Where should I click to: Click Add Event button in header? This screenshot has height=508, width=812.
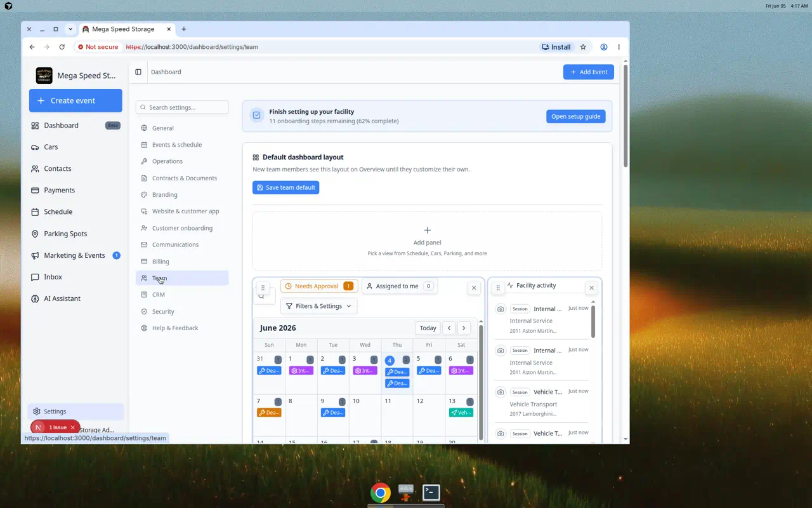point(589,72)
